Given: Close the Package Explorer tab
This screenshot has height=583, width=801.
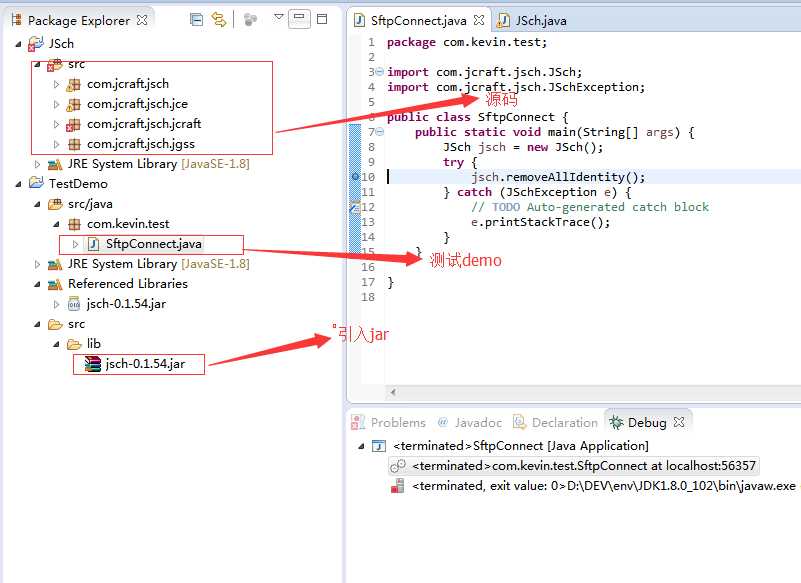Looking at the screenshot, I should click(x=142, y=20).
